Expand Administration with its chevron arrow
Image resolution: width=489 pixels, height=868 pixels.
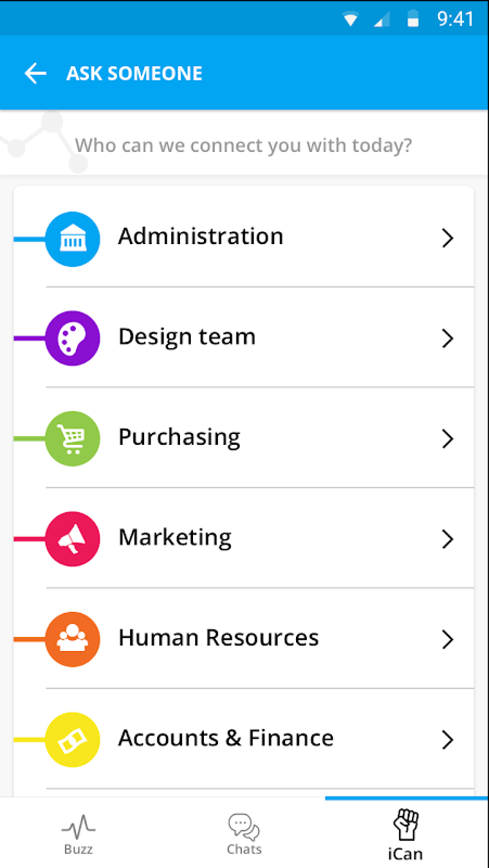point(447,238)
